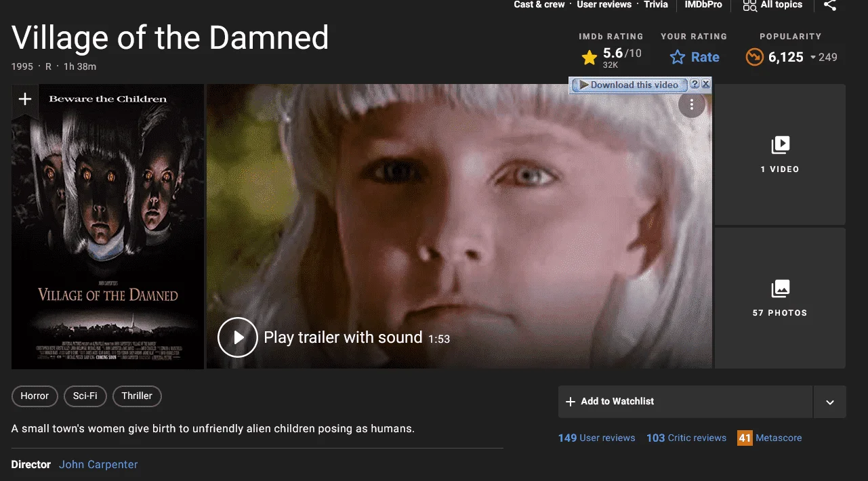Click the 32K ratings count
The height and width of the screenshot is (481, 868).
coord(611,65)
